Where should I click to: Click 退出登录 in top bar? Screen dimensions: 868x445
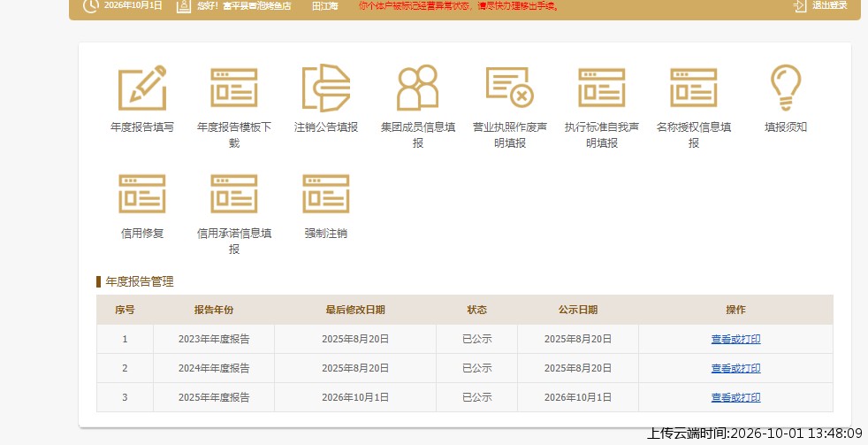tap(820, 5)
